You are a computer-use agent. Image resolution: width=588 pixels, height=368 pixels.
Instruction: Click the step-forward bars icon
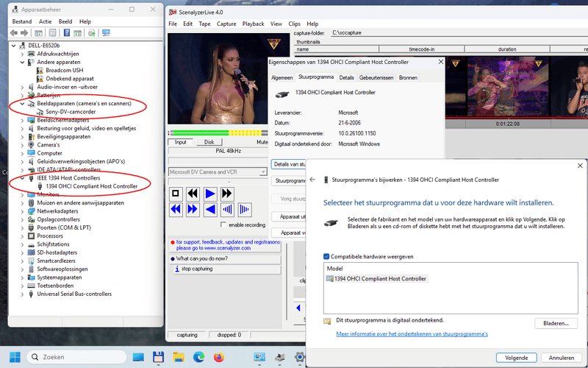coord(245,210)
